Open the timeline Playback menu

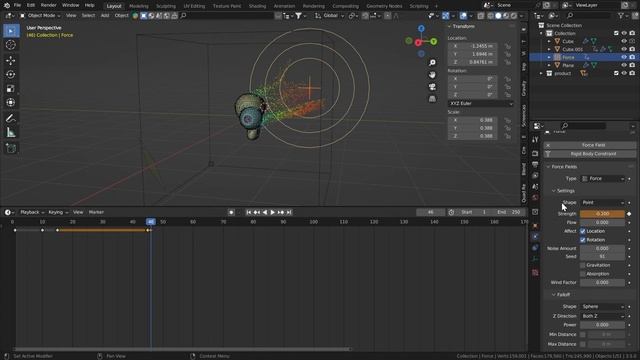coord(32,212)
